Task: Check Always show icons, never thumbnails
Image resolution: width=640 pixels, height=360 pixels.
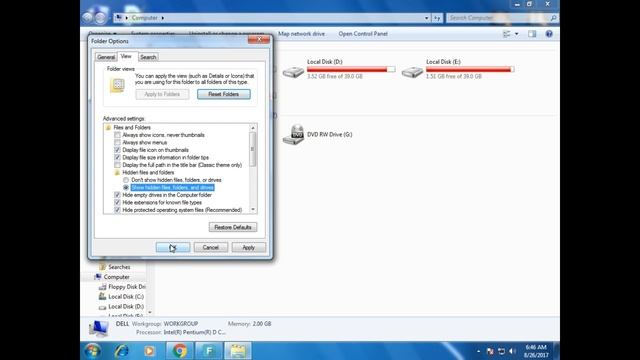Action: click(x=118, y=135)
